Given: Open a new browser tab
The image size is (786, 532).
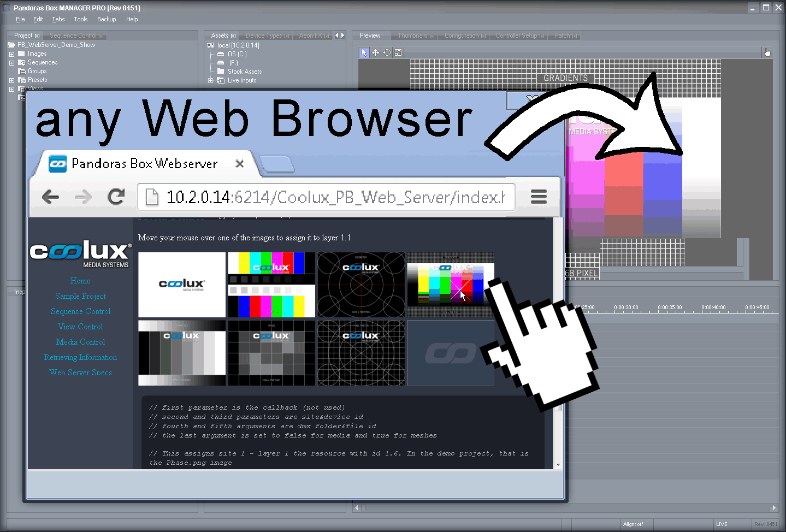Looking at the screenshot, I should tap(276, 164).
